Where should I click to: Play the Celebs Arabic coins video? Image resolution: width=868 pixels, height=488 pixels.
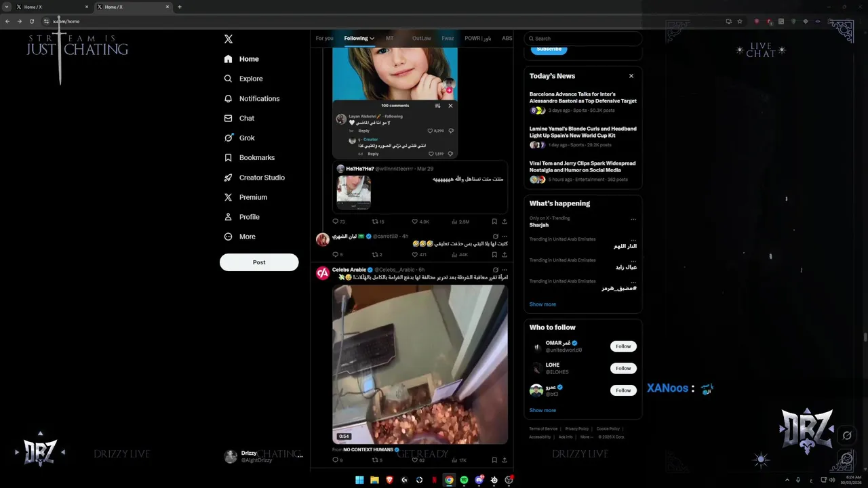[x=420, y=364]
